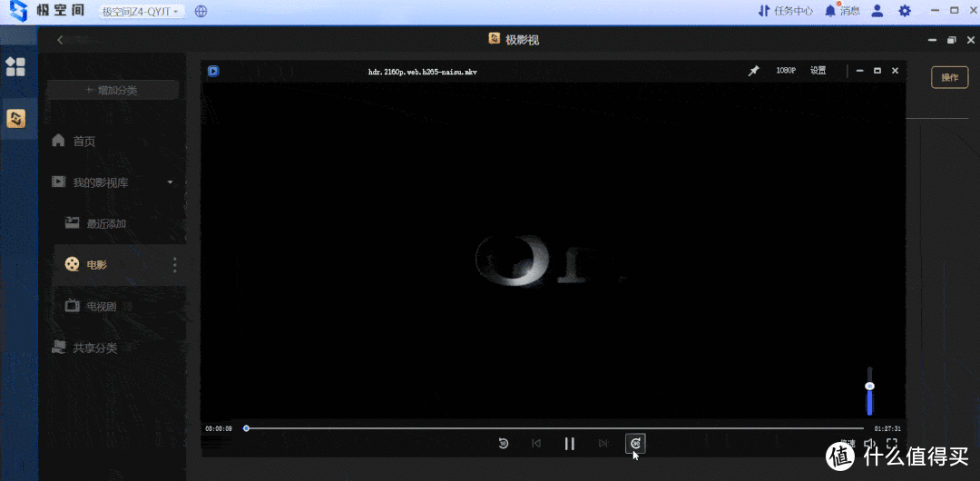Collapse the 我的影视库 section arrow

click(x=170, y=182)
